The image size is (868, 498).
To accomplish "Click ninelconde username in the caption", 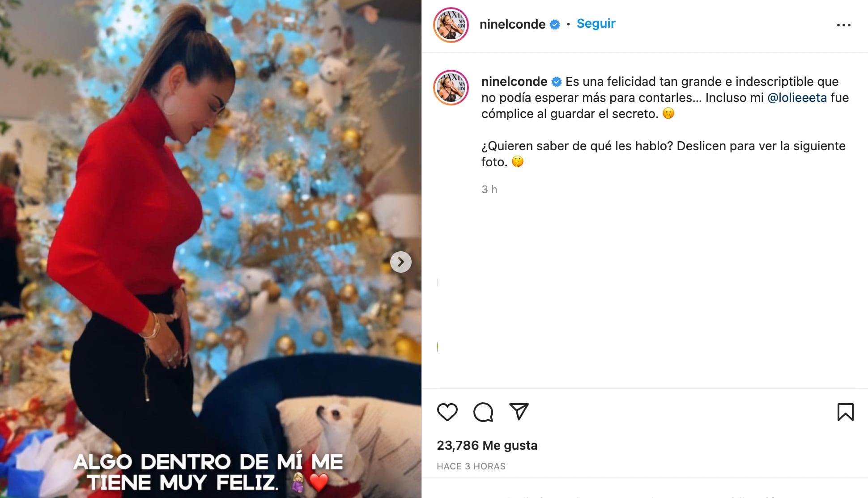I will pos(514,81).
